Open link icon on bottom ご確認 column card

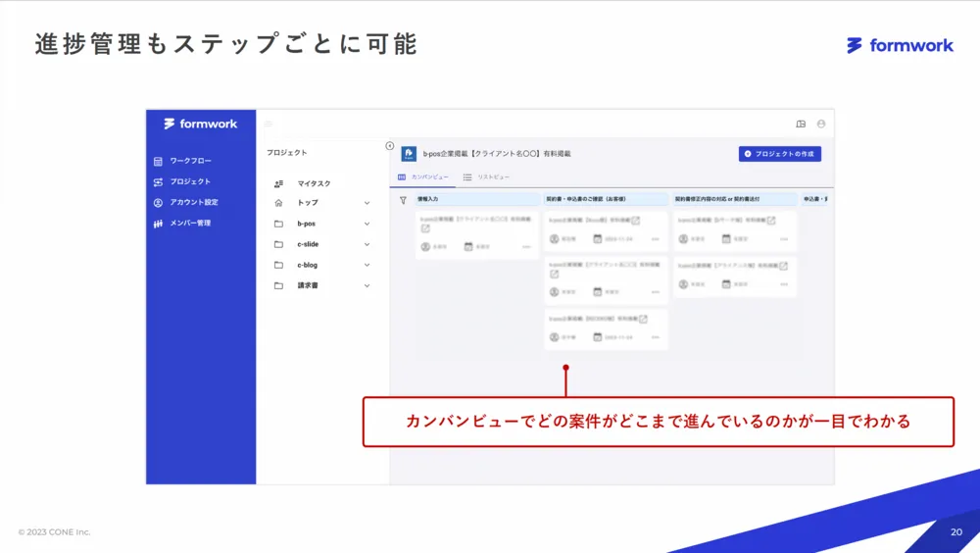[643, 319]
